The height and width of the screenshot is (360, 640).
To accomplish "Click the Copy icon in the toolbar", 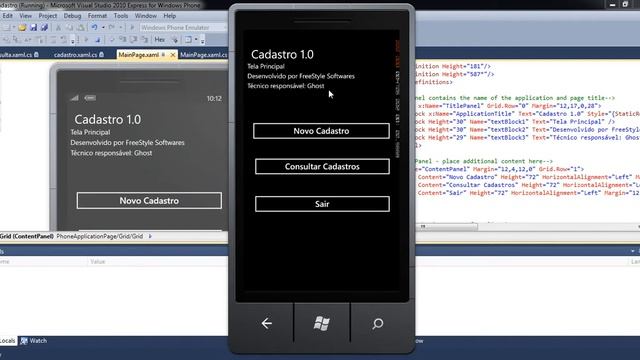I will [x=69, y=27].
